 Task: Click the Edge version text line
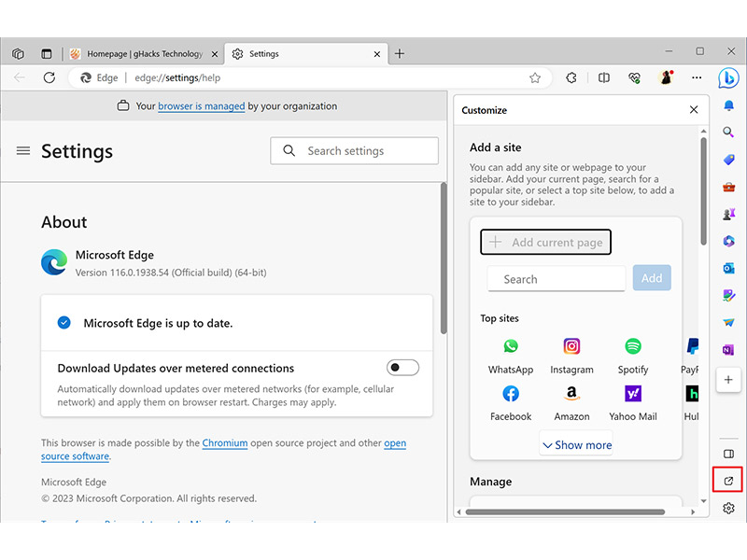point(171,273)
